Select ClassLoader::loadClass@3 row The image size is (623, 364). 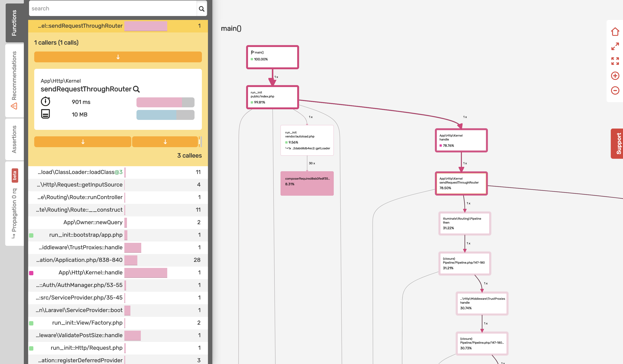[x=118, y=172]
